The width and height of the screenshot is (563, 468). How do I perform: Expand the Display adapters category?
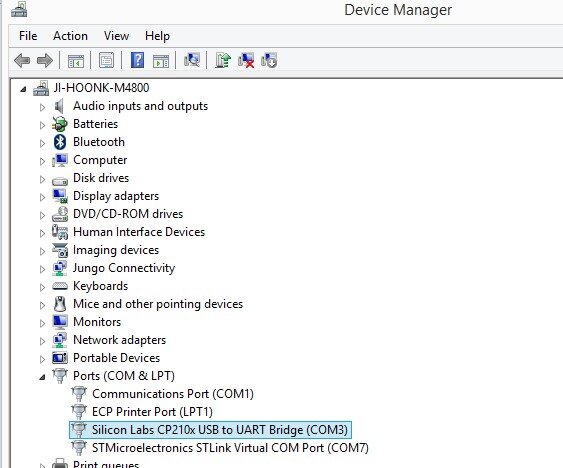[x=42, y=197]
